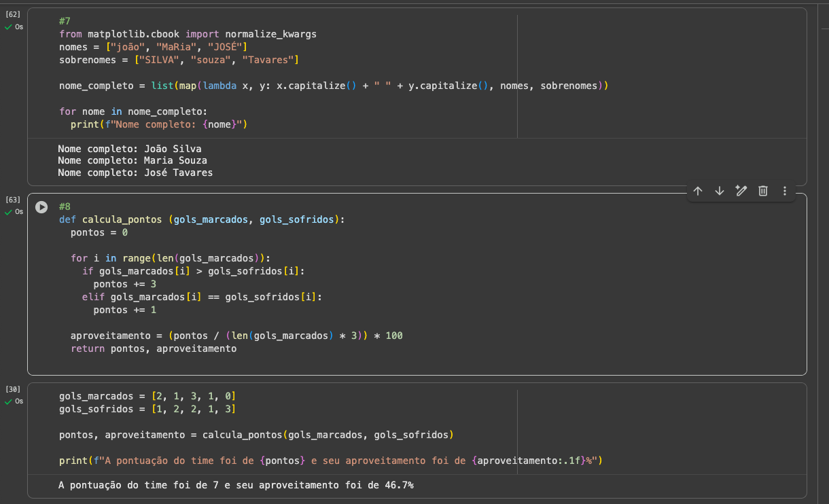
Task: Select output line 'Nome completo: José Tavares'
Action: pyautogui.click(x=135, y=173)
